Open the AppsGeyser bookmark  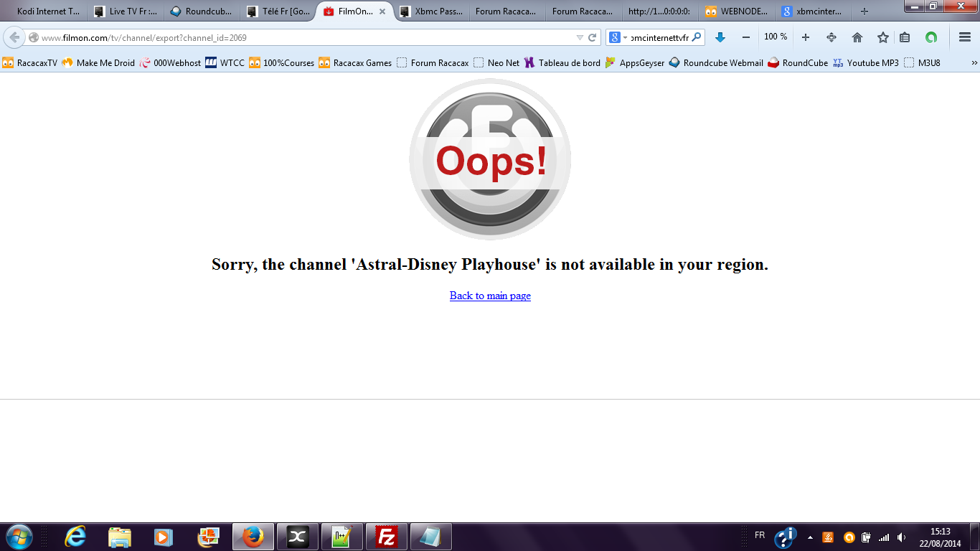point(635,63)
